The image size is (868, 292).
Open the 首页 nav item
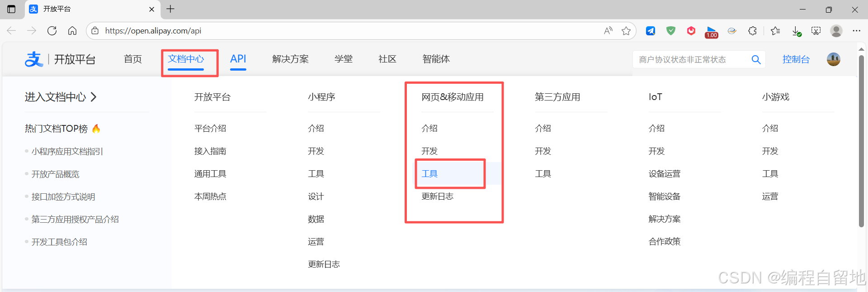(x=133, y=59)
